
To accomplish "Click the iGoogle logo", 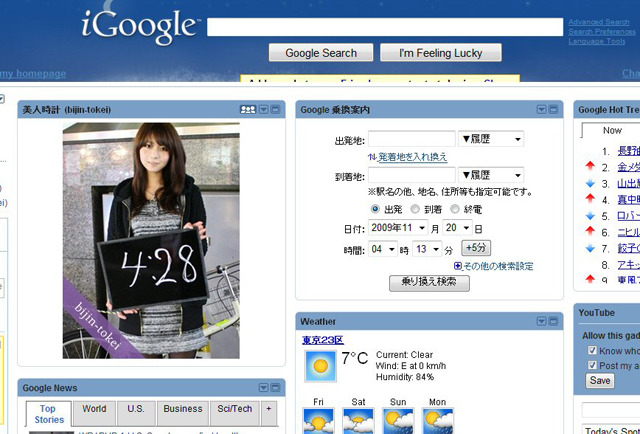I will (x=139, y=26).
